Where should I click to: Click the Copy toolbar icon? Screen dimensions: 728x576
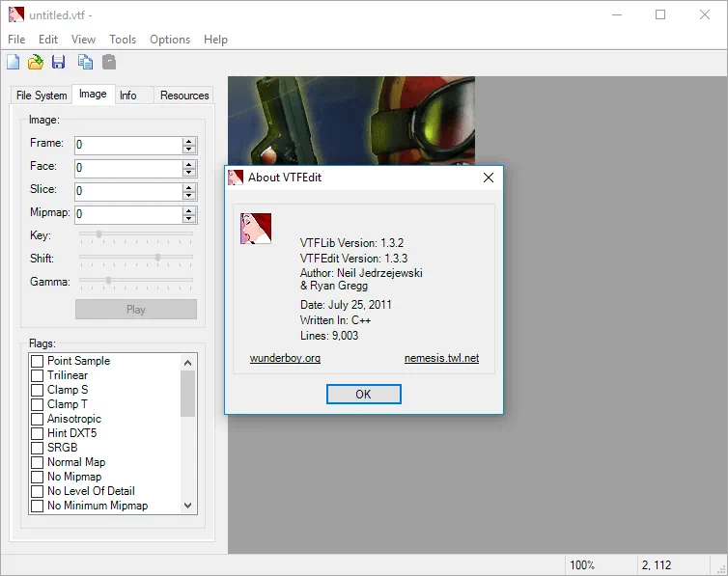86,63
